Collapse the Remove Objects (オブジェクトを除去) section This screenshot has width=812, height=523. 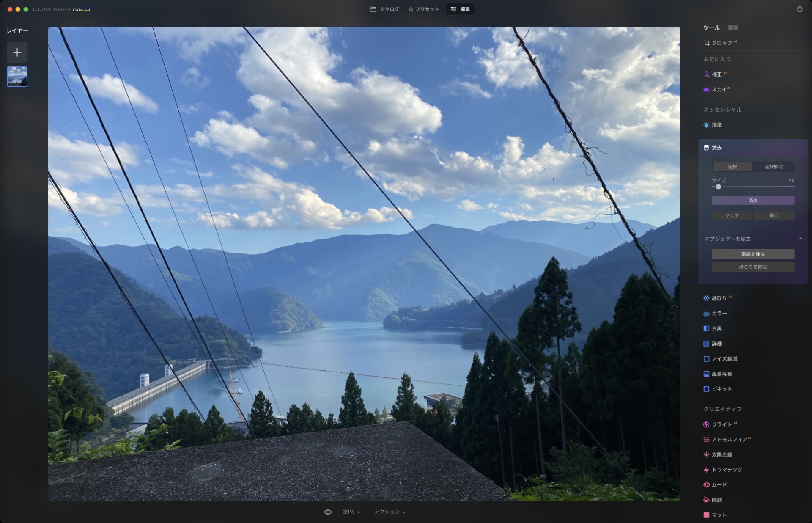click(x=800, y=239)
